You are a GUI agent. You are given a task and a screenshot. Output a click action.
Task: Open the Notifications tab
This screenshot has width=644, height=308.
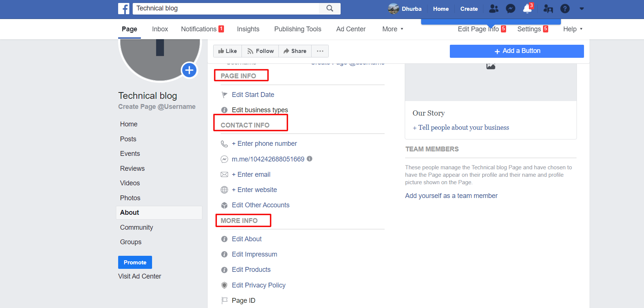tap(202, 29)
